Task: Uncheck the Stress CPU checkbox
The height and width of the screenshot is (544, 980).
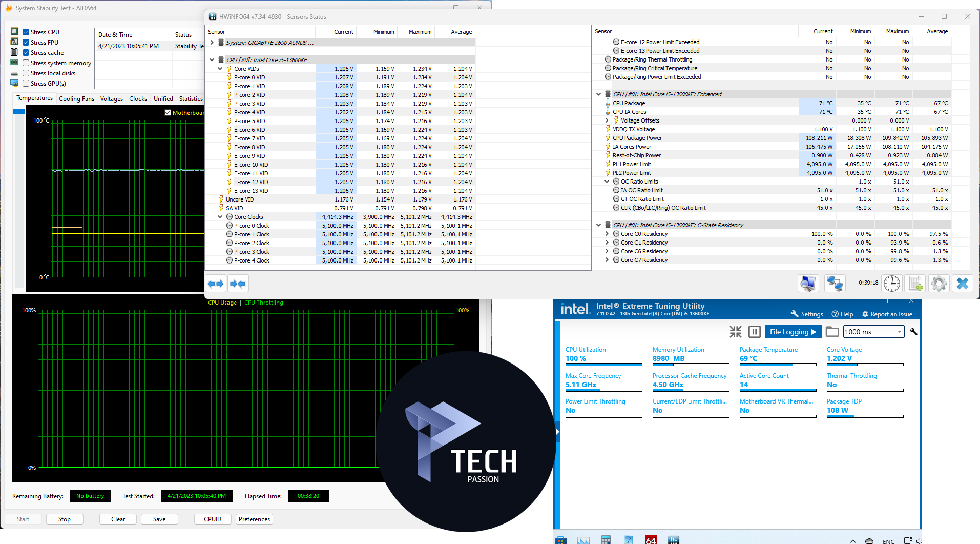Action: point(26,32)
